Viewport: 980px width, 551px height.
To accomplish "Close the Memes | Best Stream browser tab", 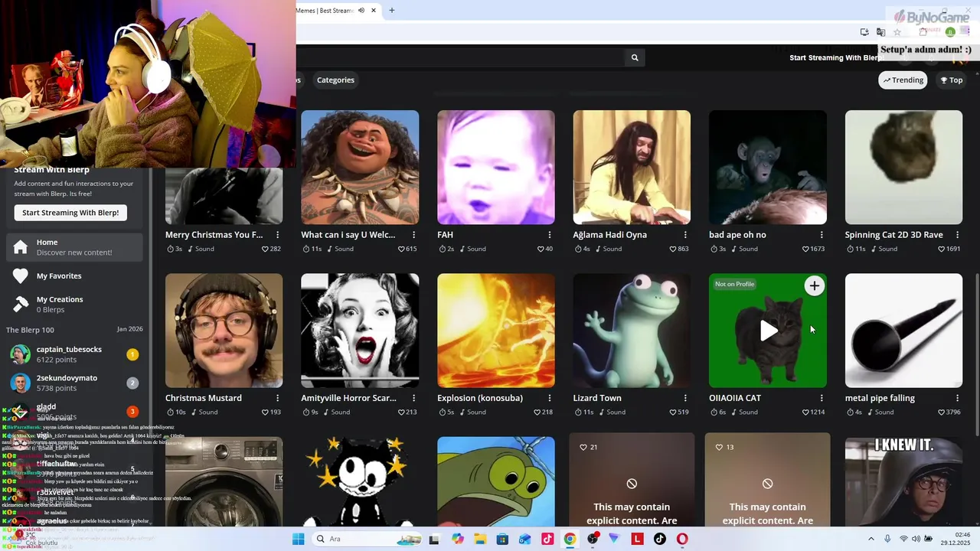I will [x=374, y=11].
